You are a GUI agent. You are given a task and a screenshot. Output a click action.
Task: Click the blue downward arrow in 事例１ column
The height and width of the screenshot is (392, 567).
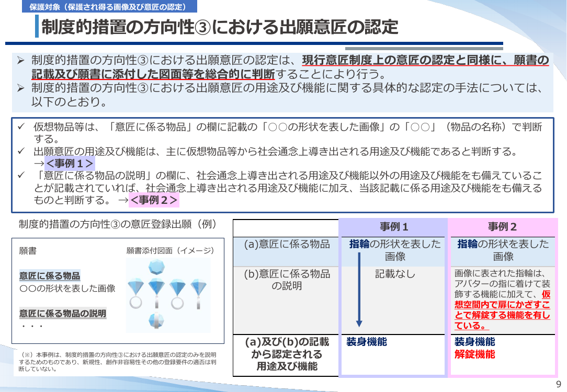point(359,290)
